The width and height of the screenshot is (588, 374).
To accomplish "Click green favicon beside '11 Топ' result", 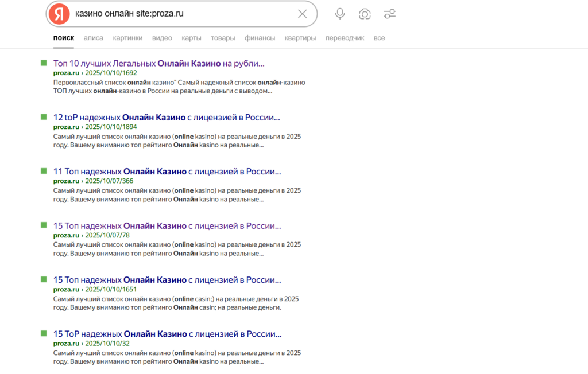I will [44, 171].
